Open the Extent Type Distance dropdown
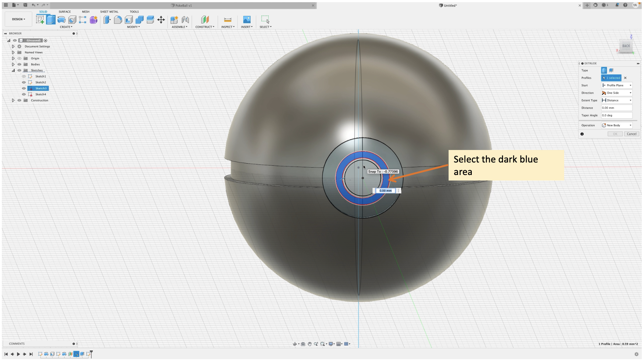 [617, 100]
